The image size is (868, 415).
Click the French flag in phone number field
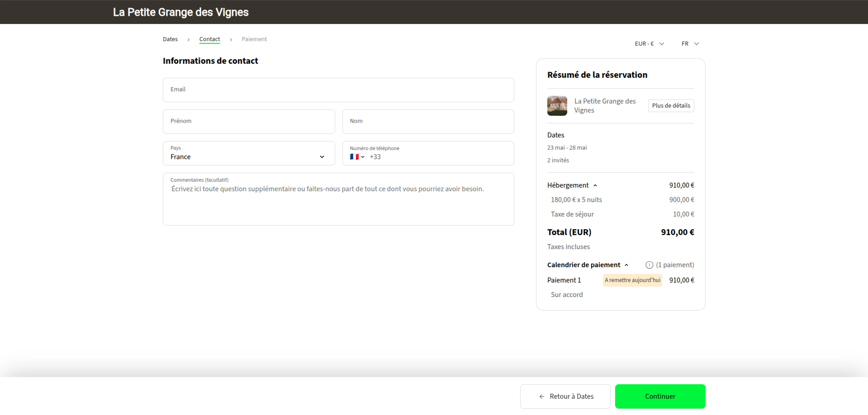[x=354, y=157]
